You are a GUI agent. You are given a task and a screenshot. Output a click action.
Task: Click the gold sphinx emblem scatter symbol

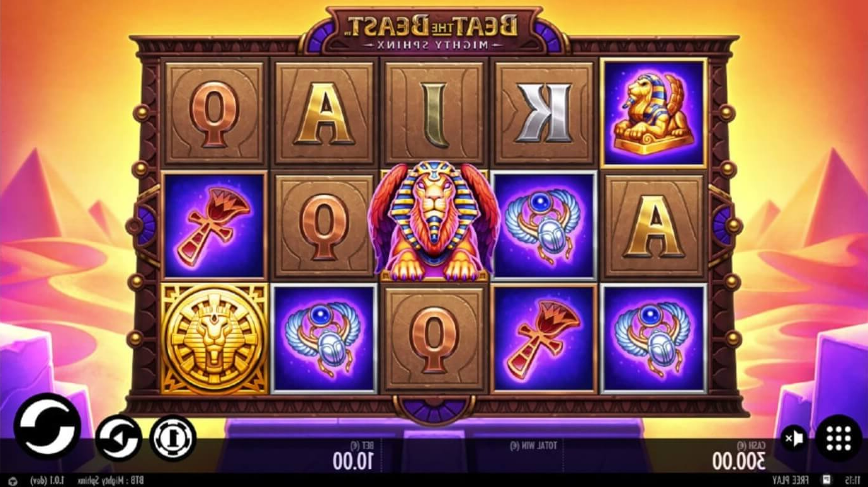pyautogui.click(x=215, y=338)
